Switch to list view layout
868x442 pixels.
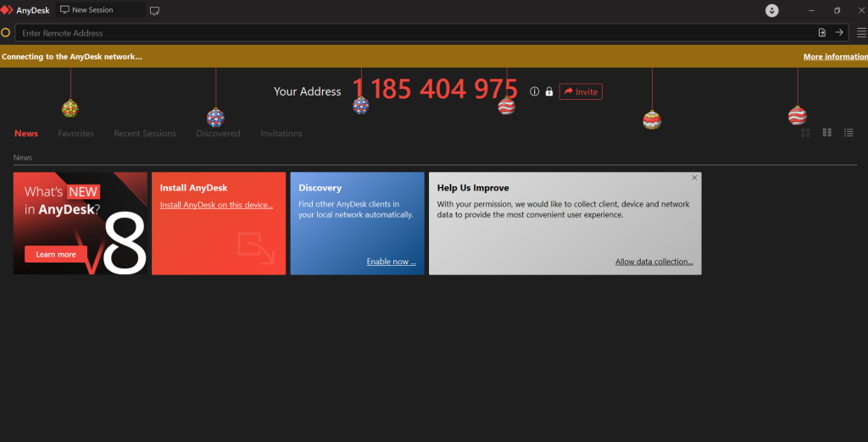[849, 133]
